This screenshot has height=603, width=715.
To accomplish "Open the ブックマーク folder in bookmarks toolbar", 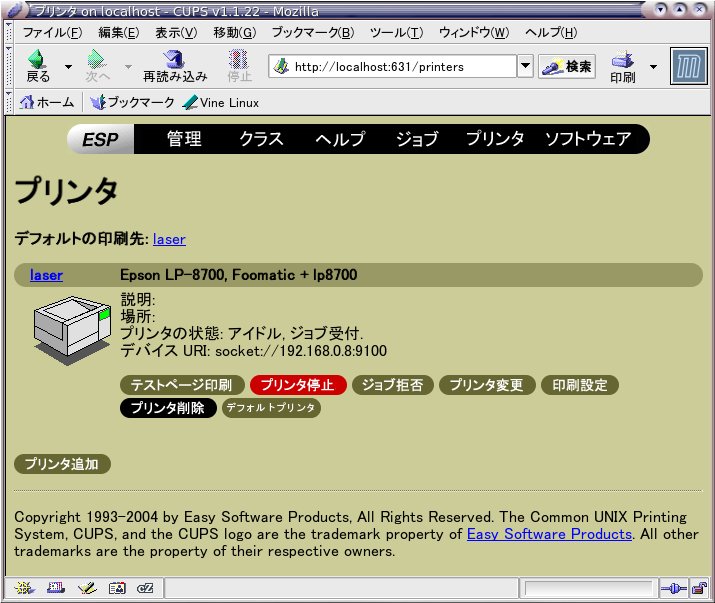I will pyautogui.click(x=132, y=102).
